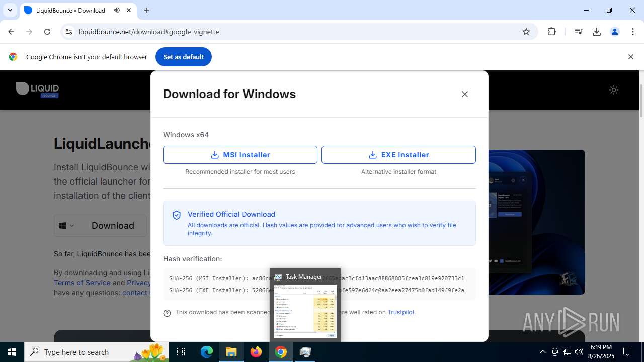Reload the current page
The height and width of the screenshot is (362, 644).
click(x=47, y=32)
